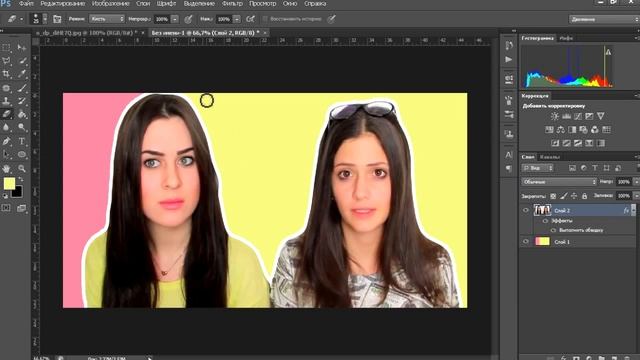
Task: Select the Eyedropper tool
Action: click(x=22, y=74)
